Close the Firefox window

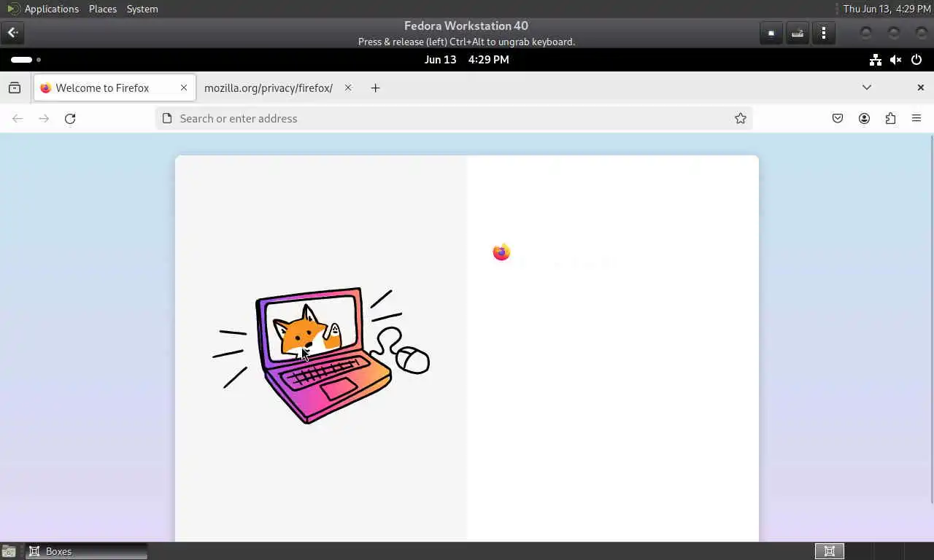tap(921, 87)
